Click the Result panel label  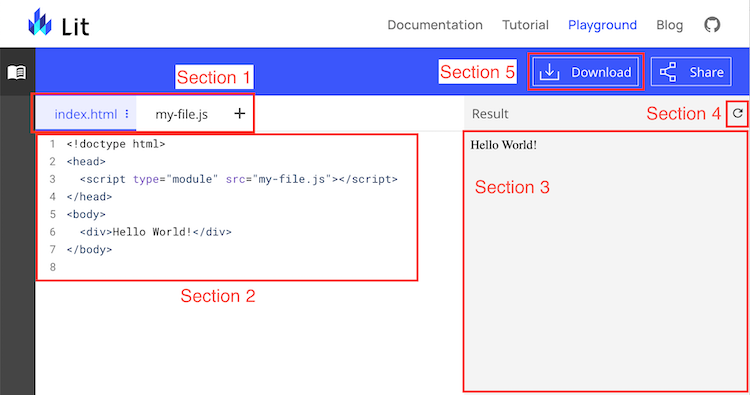tap(490, 114)
